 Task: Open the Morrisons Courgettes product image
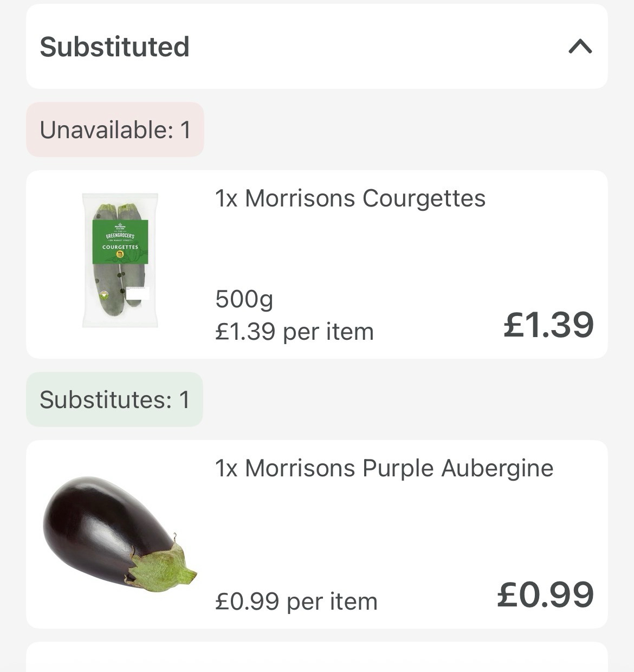click(x=120, y=260)
